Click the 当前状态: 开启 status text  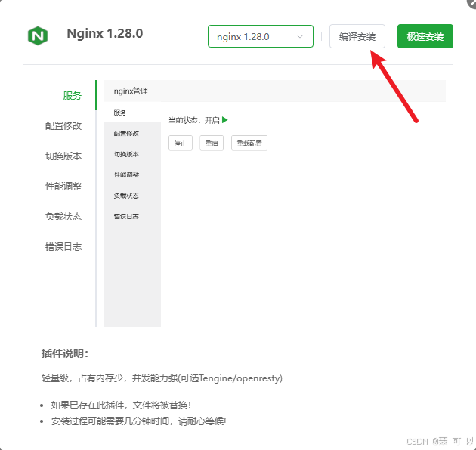coord(194,120)
